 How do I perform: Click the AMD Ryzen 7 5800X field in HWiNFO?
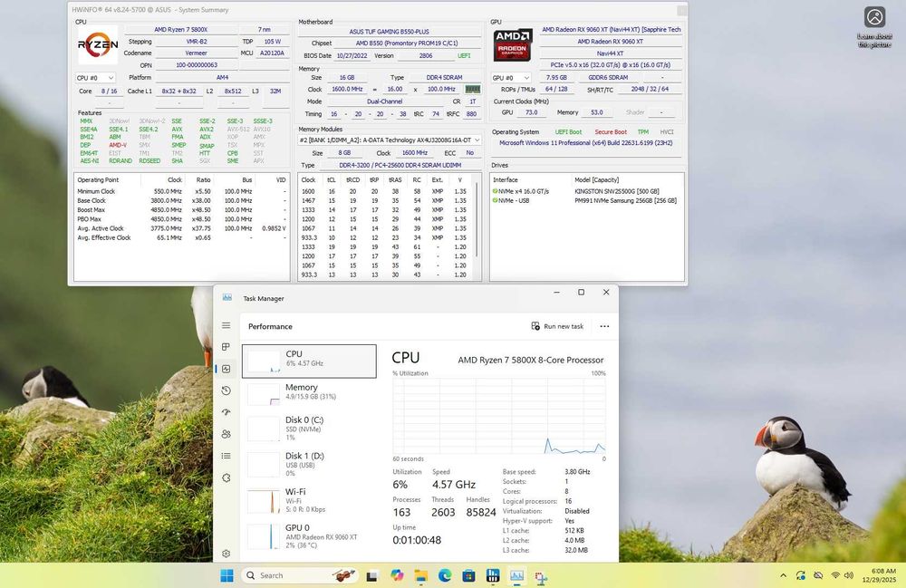[x=181, y=30]
